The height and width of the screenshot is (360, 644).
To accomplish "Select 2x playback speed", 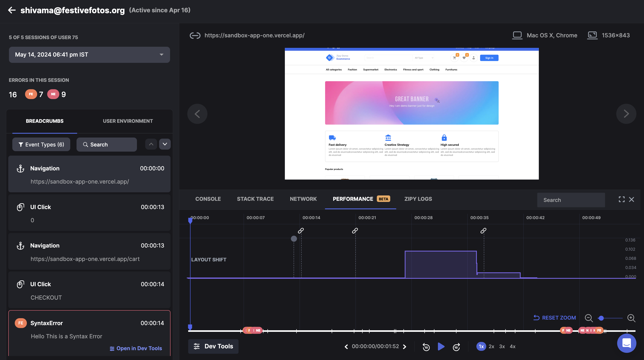I will [491, 347].
